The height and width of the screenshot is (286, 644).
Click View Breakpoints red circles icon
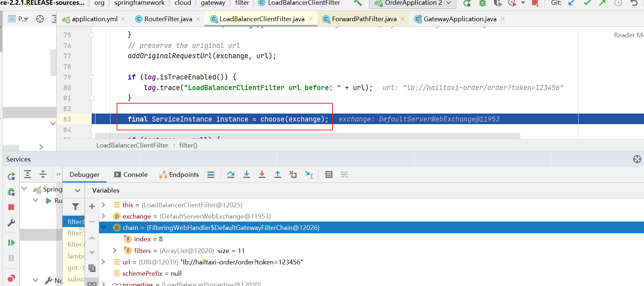pyautogui.click(x=11, y=278)
